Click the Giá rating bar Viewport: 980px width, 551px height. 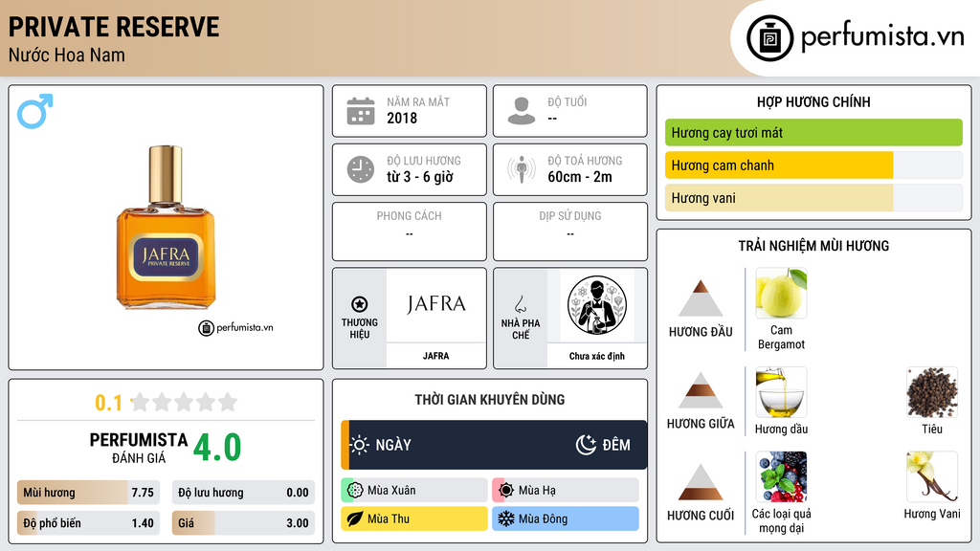point(243,523)
